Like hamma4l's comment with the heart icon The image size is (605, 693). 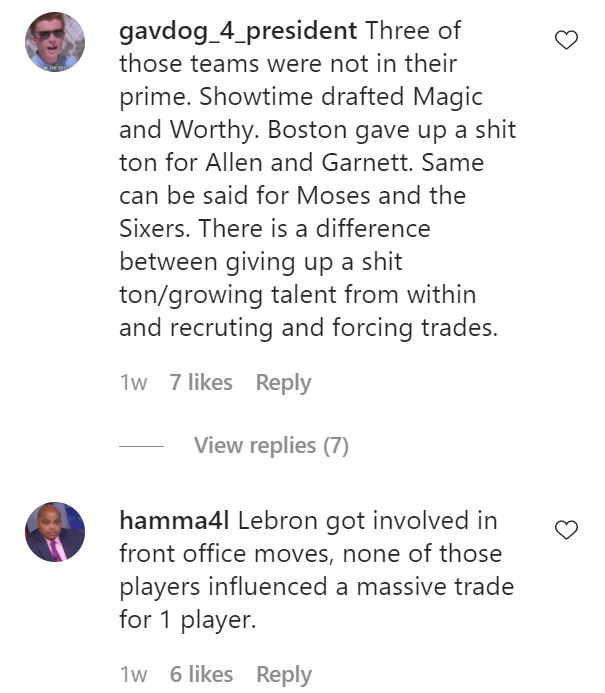point(566,530)
